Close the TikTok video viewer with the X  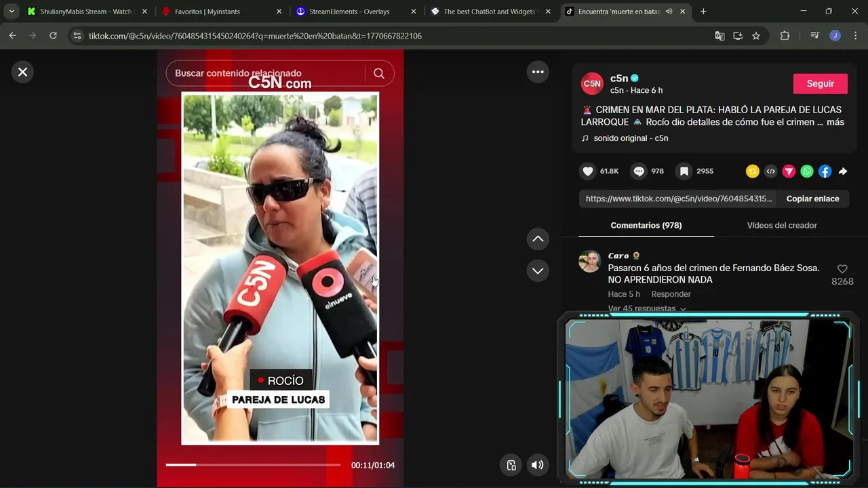(22, 72)
